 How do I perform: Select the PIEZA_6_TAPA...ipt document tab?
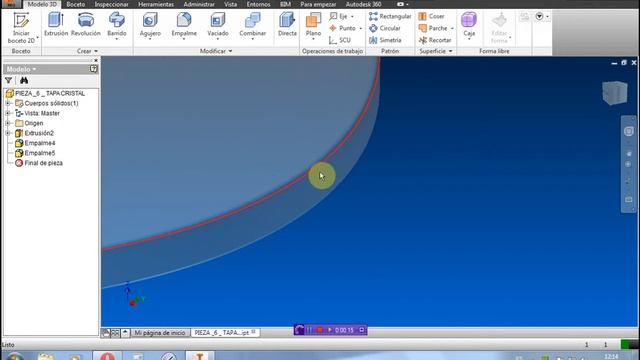click(225, 333)
